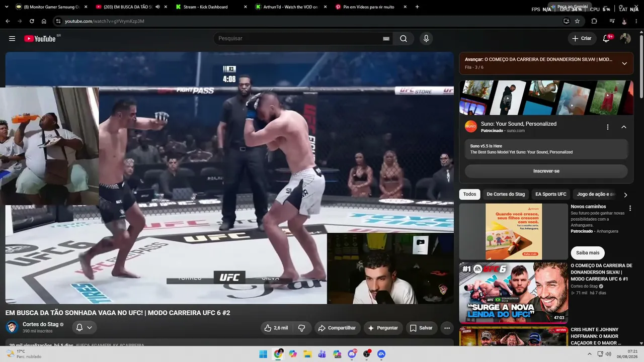Select the 'EA Sports UFC' chip
Image resolution: width=644 pixels, height=362 pixels.
point(550,194)
